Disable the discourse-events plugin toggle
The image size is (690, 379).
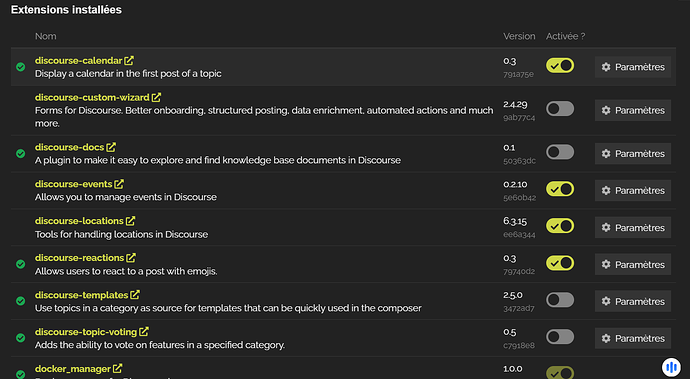click(560, 189)
